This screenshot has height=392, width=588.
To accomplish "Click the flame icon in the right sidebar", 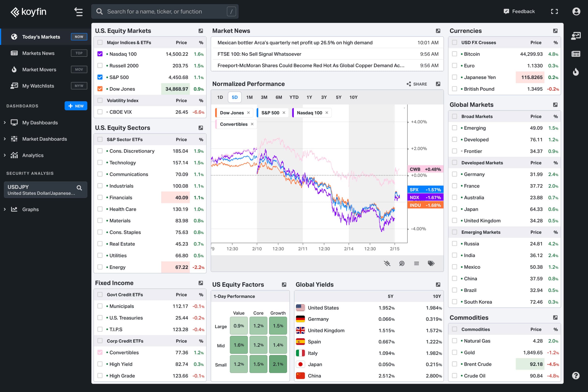I will click(575, 72).
